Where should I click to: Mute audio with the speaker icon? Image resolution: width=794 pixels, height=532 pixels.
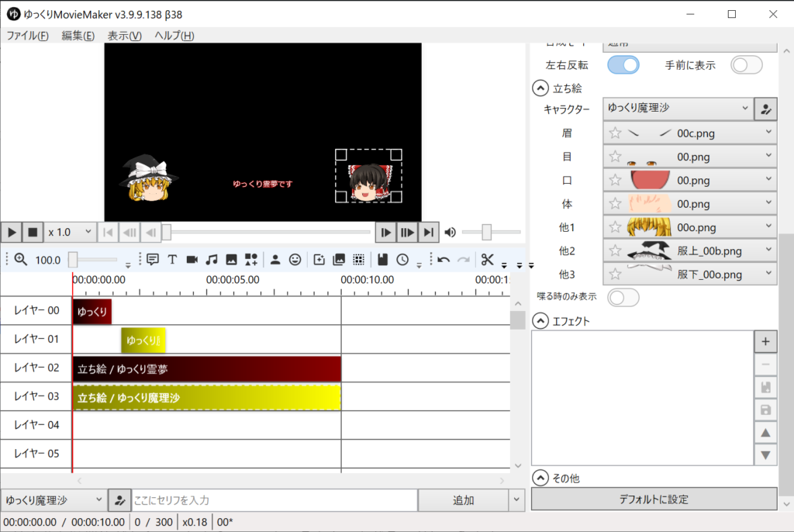tap(451, 233)
